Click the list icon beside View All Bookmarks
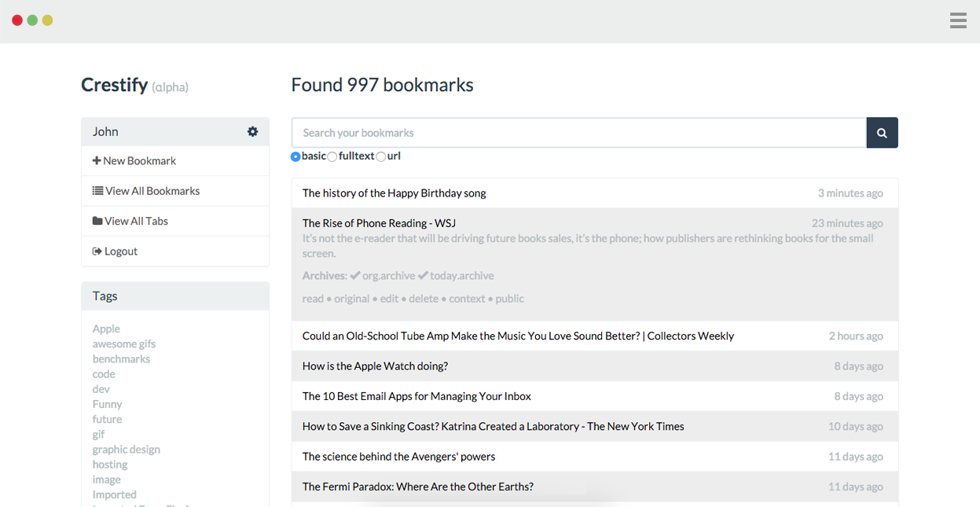This screenshot has width=980, height=507. pyautogui.click(x=97, y=191)
